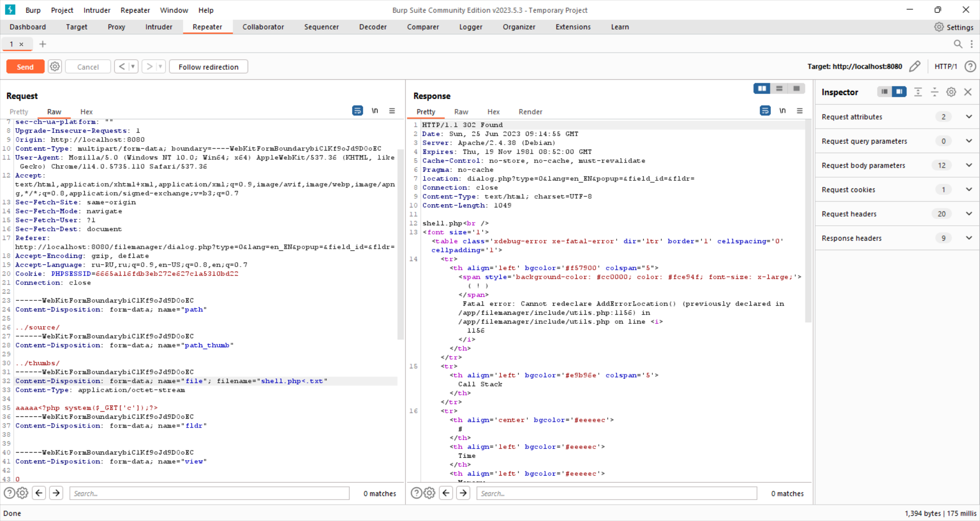Open the forward history dropdown arrow
This screenshot has height=521, width=980.
pos(160,66)
